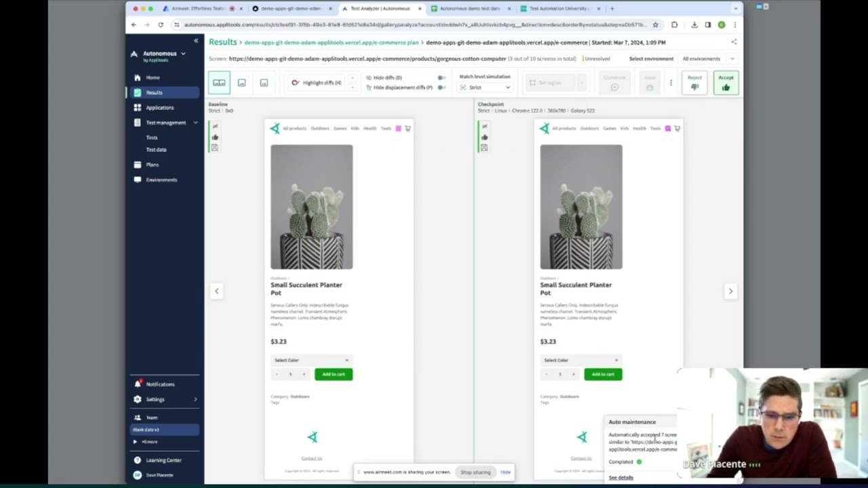Open Home in the sidebar
Viewport: 868px width, 488px height.
(153, 77)
